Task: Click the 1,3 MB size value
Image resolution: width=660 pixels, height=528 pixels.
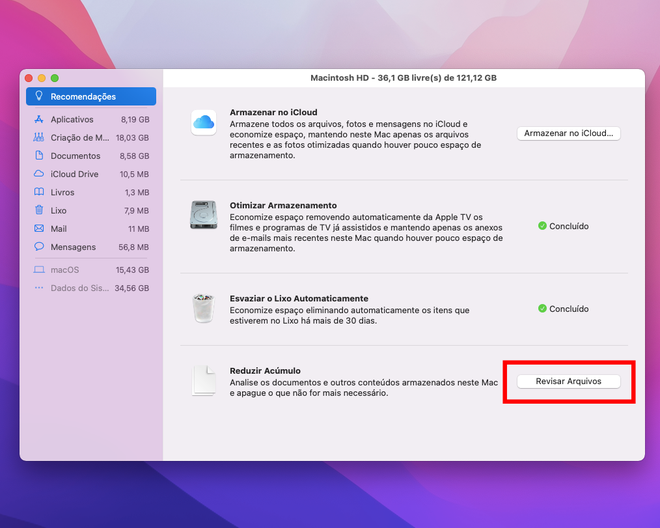Action: coord(137,192)
